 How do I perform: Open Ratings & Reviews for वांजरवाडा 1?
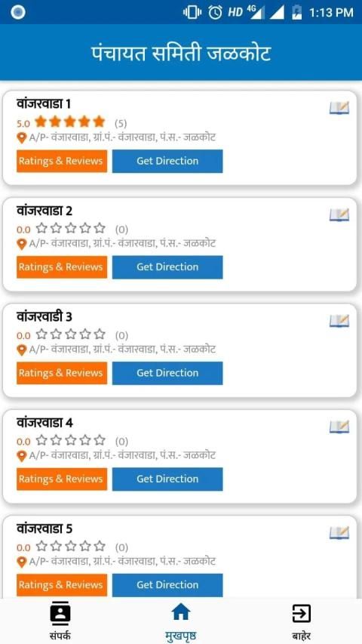click(x=62, y=161)
